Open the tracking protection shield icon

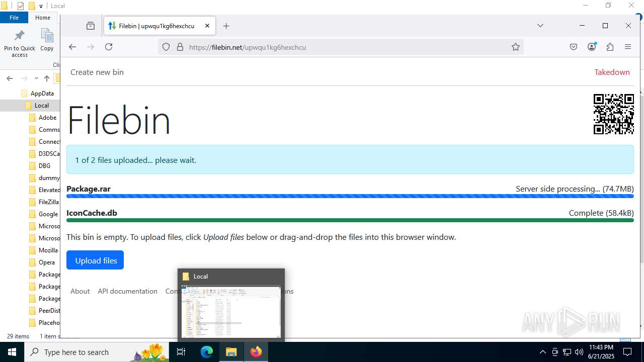click(x=166, y=47)
